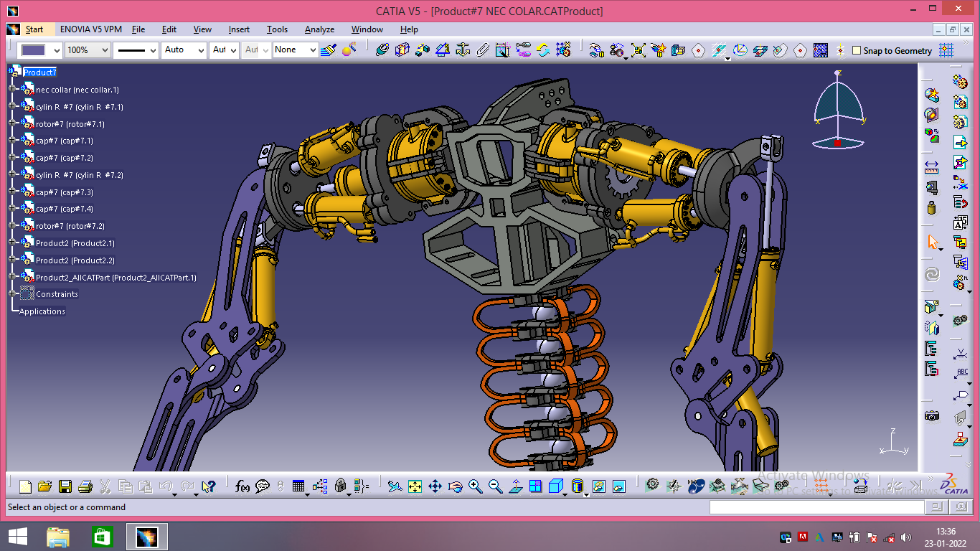The height and width of the screenshot is (551, 980).
Task: Open the line type dropdown
Action: [136, 50]
